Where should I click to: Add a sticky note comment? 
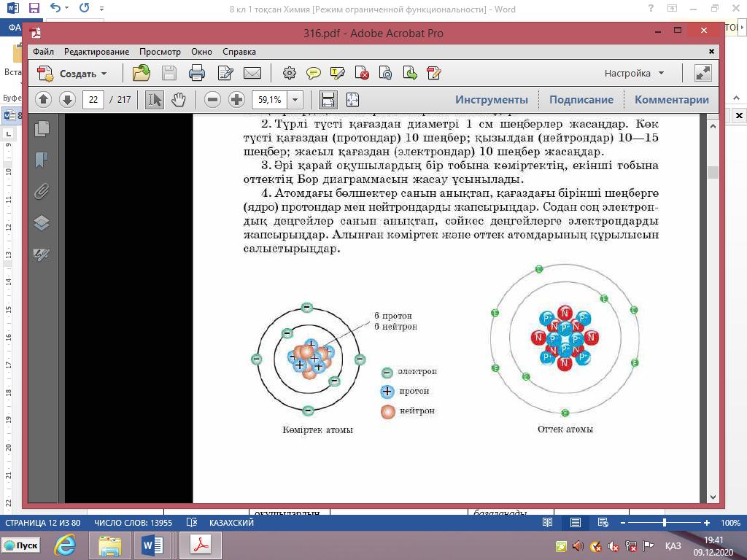(x=314, y=73)
